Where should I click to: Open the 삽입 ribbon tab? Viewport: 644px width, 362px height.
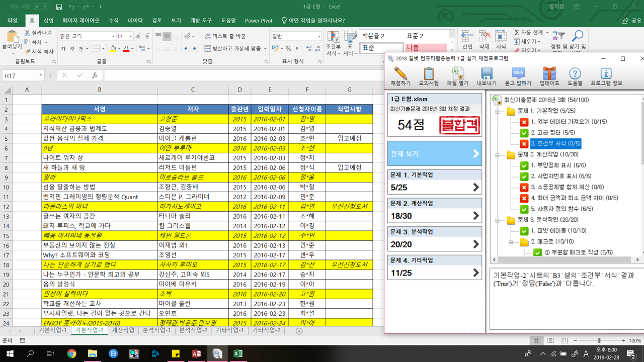click(48, 21)
